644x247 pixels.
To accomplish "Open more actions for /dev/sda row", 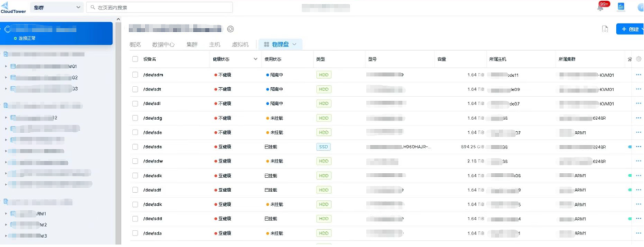I will point(639,233).
